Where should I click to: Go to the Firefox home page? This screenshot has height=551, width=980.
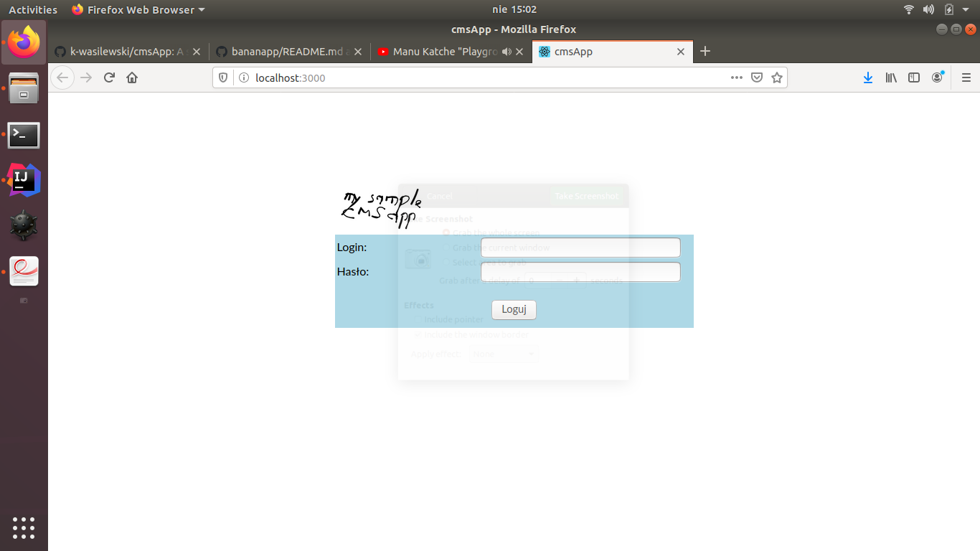click(x=132, y=77)
